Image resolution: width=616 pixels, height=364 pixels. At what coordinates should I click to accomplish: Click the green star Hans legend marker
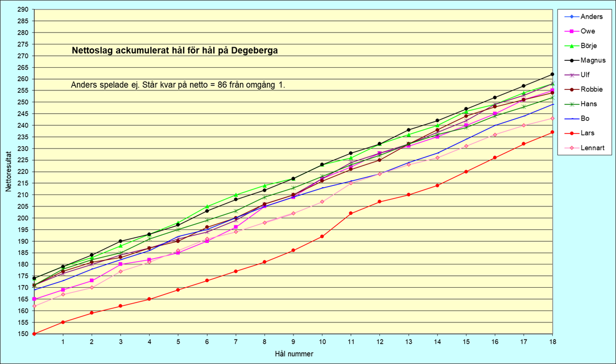(569, 104)
